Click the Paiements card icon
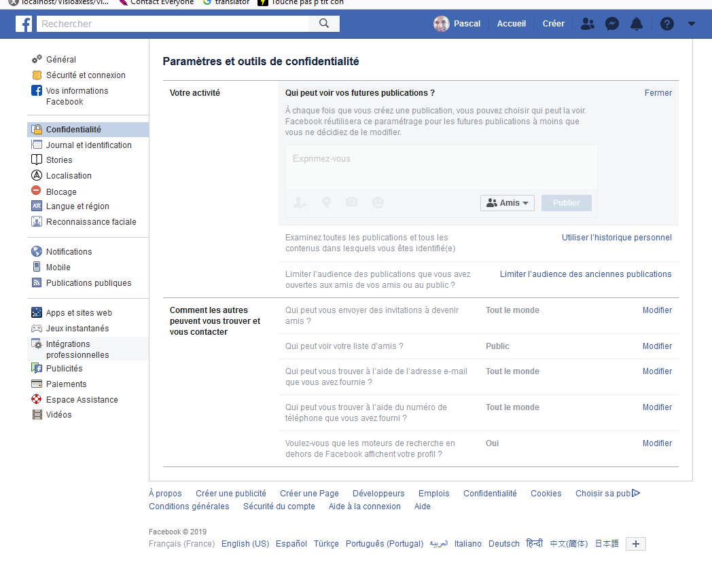Image resolution: width=712 pixels, height=588 pixels. click(37, 384)
